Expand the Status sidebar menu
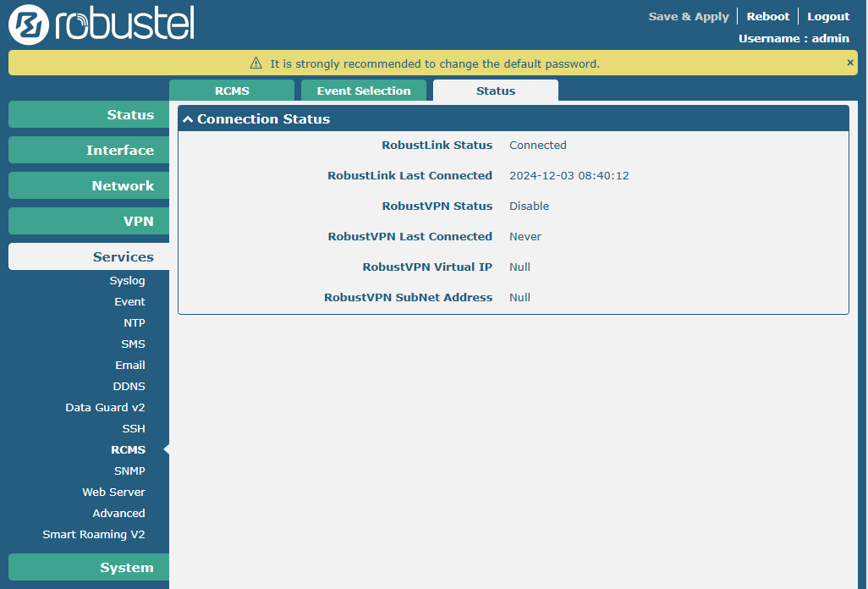This screenshot has height=589, width=868. (x=89, y=114)
